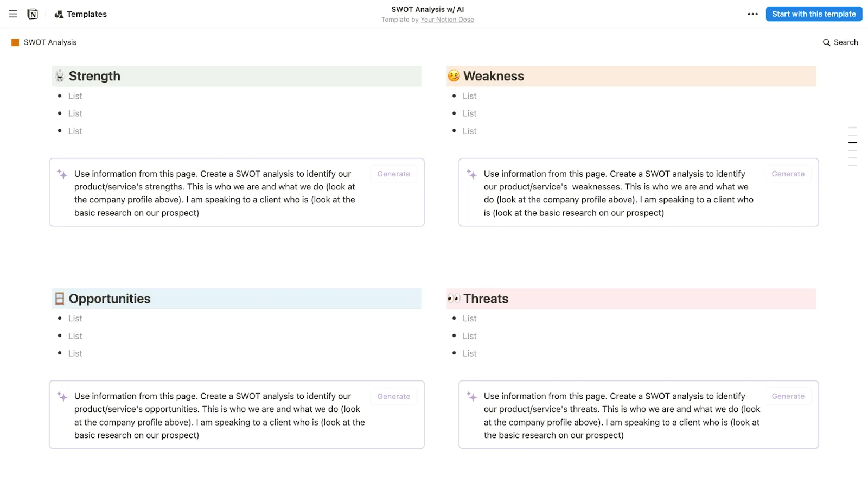868x482 pixels.
Task: Open the three-dot more options menu
Action: pos(752,14)
